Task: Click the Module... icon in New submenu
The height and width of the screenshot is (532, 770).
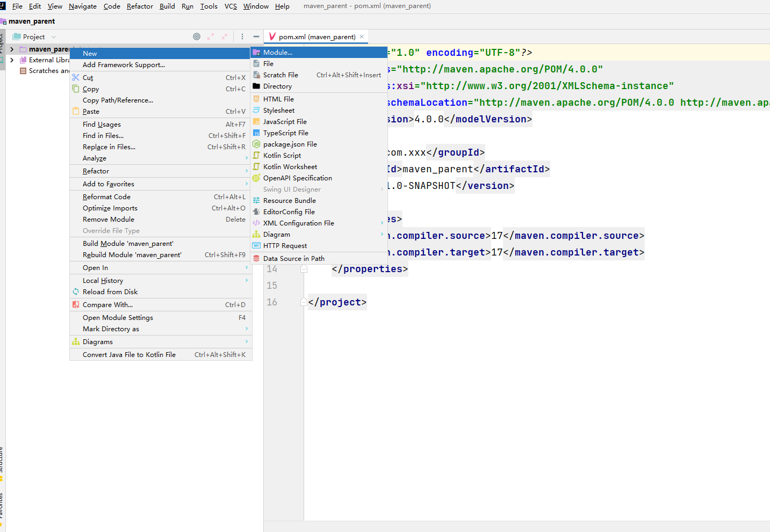Action: coord(256,53)
